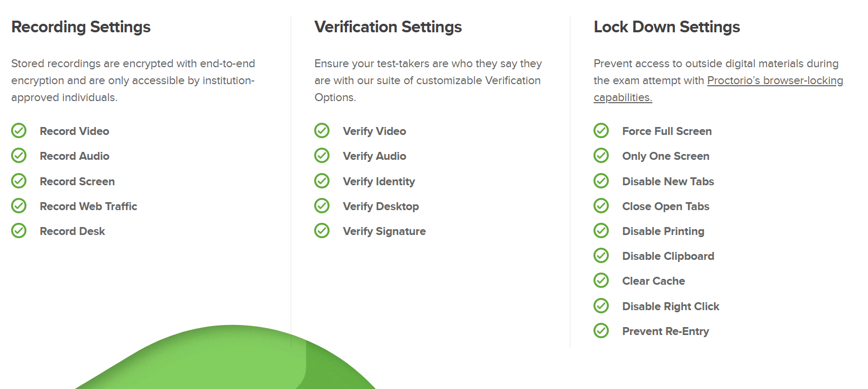Click the check icon beside Prevent Re-Entry

pyautogui.click(x=601, y=331)
